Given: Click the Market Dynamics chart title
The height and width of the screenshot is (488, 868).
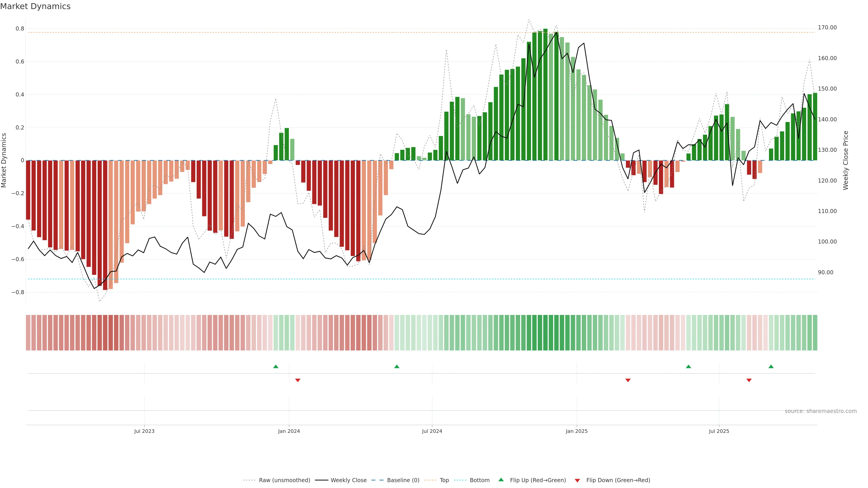Looking at the screenshot, I should point(35,6).
